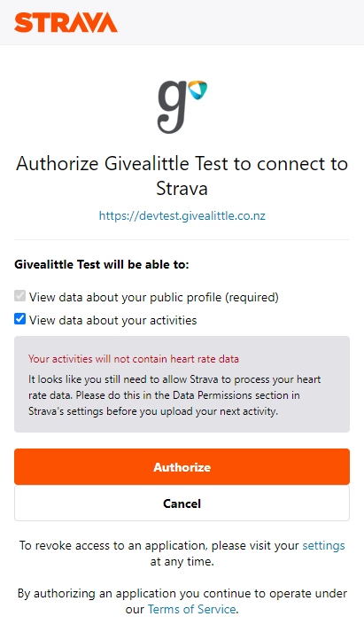This screenshot has width=364, height=632.
Task: Uncheck the activities data checkbox
Action: coord(19,319)
